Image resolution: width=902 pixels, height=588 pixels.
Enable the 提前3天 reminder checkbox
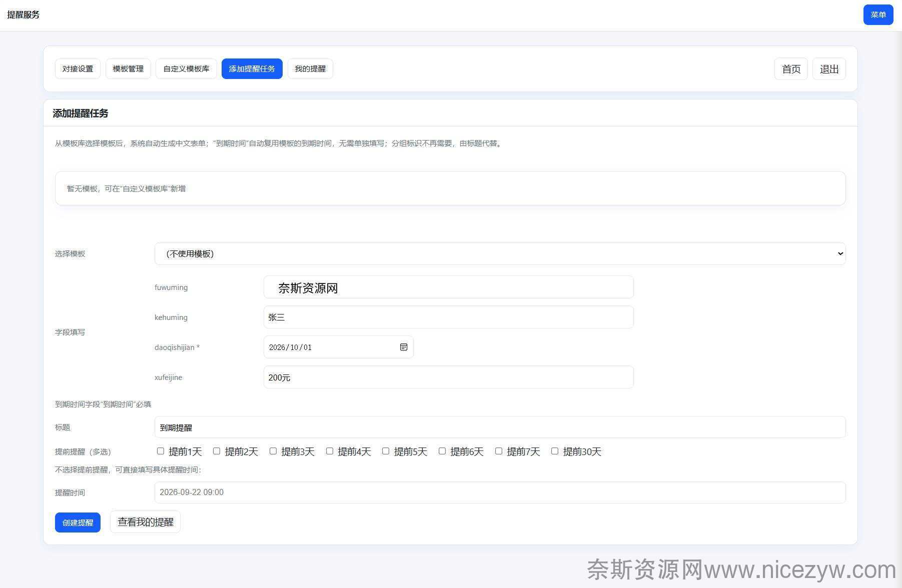pos(273,451)
